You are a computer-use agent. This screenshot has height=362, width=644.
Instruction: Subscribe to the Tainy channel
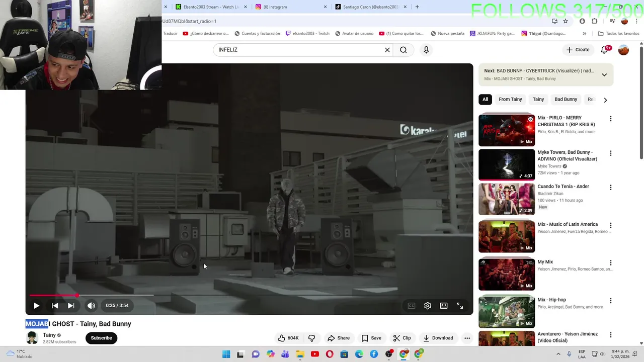101,338
